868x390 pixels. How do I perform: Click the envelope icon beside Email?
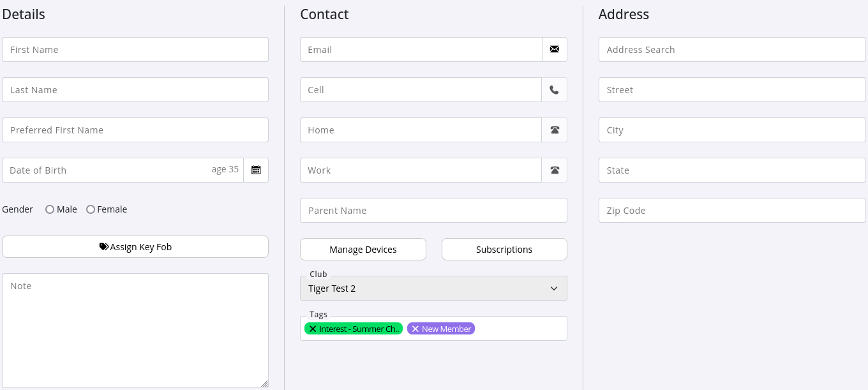click(555, 49)
